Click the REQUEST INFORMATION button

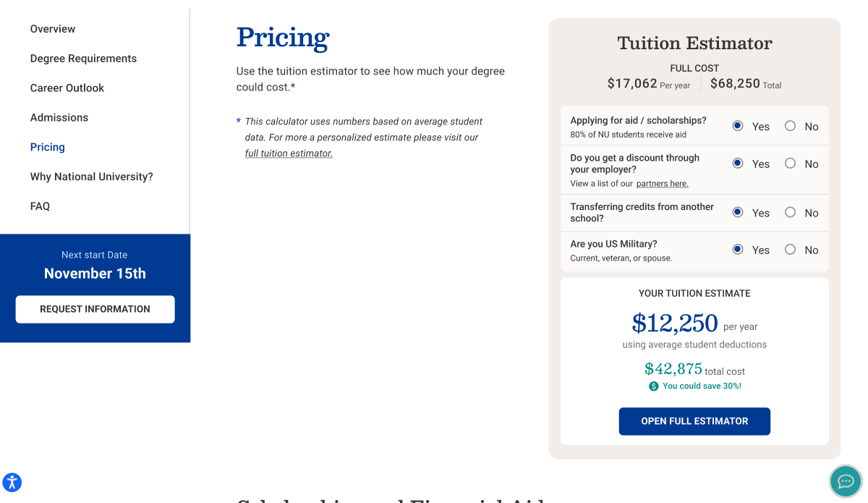[x=95, y=309]
